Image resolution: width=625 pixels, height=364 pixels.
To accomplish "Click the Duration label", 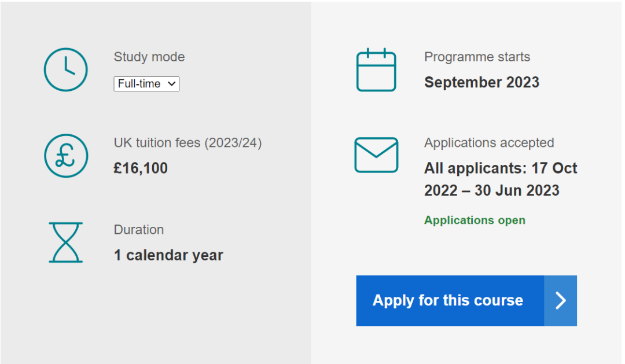I will click(x=139, y=230).
